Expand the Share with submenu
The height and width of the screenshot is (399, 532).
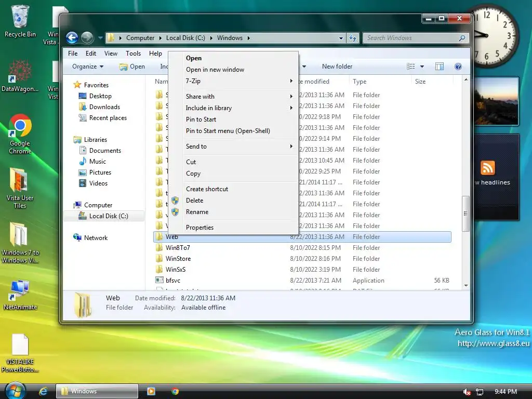(233, 96)
